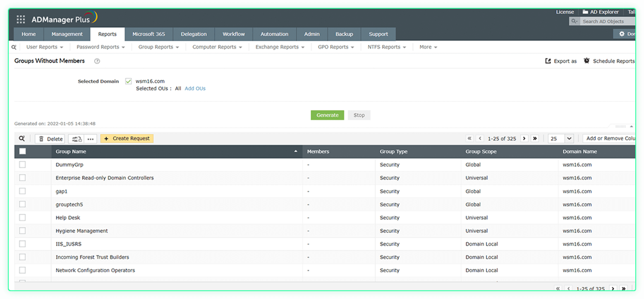Open the GPO Reports dropdown
Screen dimensions: 644x299
pyautogui.click(x=336, y=47)
